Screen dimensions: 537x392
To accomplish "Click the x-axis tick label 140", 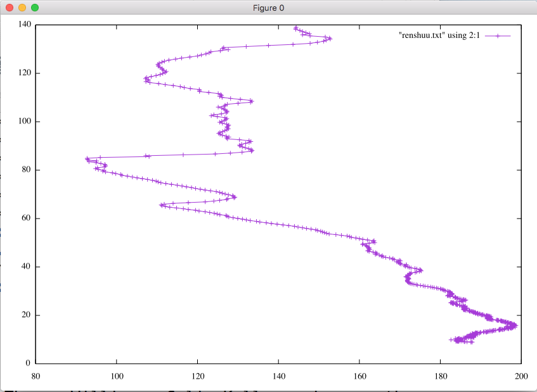I will [278, 376].
